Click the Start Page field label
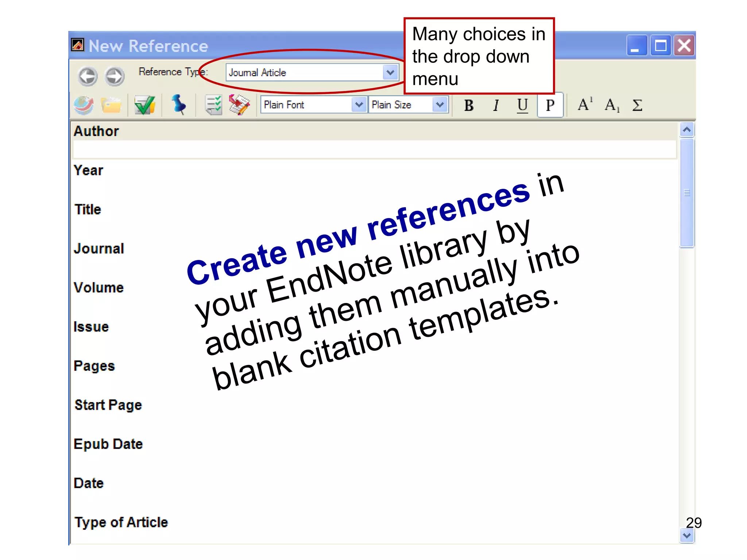 click(x=108, y=405)
